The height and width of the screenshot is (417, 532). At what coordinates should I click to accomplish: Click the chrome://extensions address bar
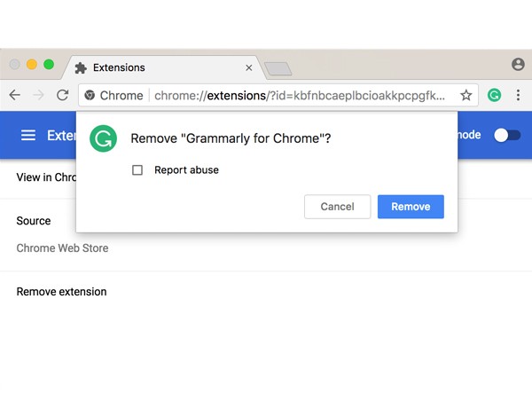(301, 95)
